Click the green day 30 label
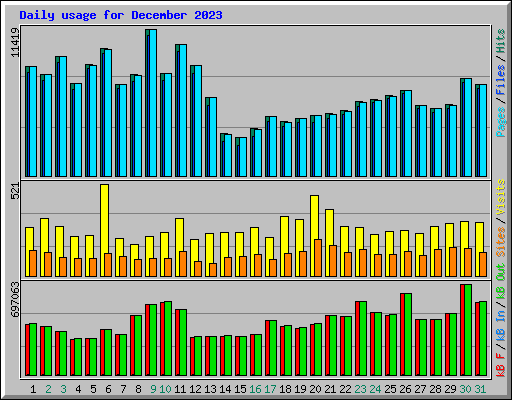512x400 pixels. tap(465, 389)
